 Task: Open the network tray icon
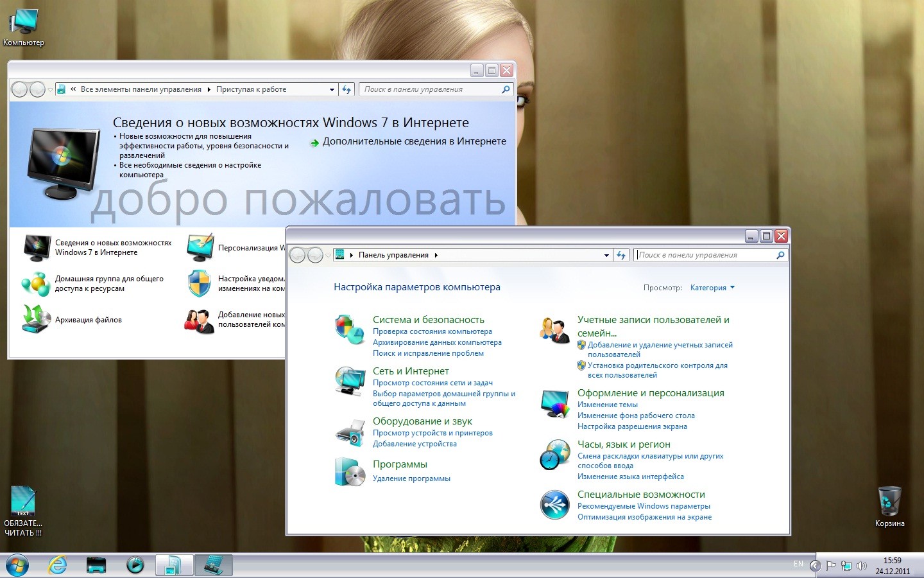click(846, 566)
